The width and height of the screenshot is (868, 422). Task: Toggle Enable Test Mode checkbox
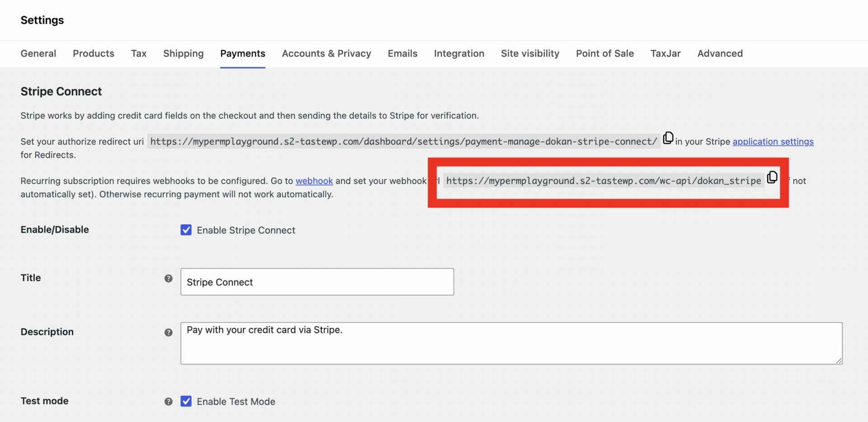point(186,401)
